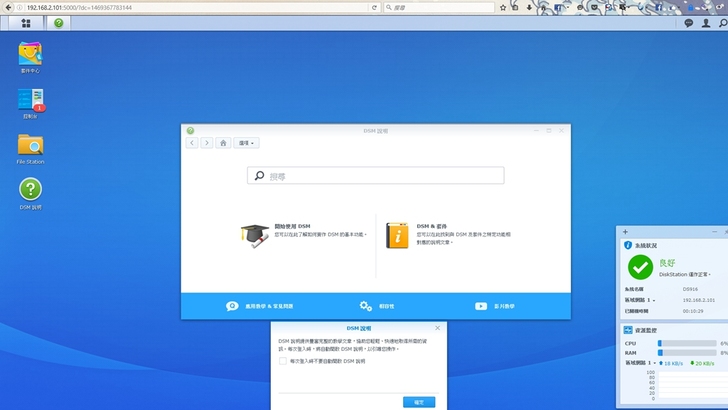The image size is (728, 410).
Task: Go to DSM Help home page
Action: pos(223,143)
